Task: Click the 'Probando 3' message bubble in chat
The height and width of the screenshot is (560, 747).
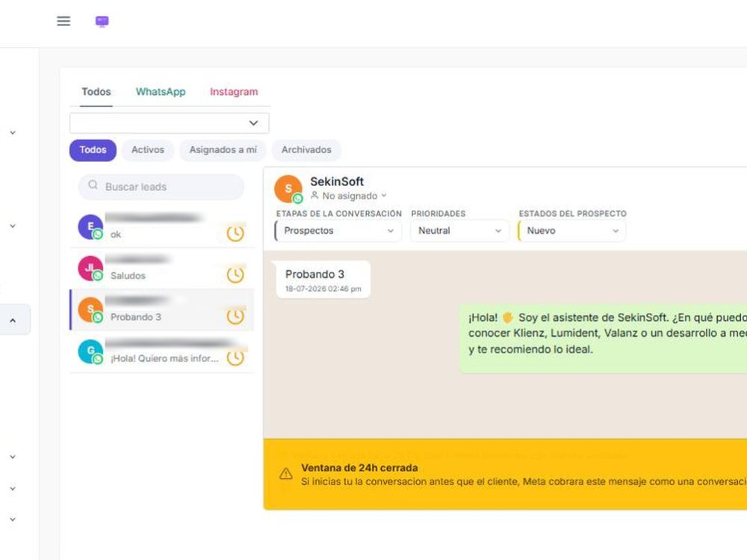Action: coord(323,279)
